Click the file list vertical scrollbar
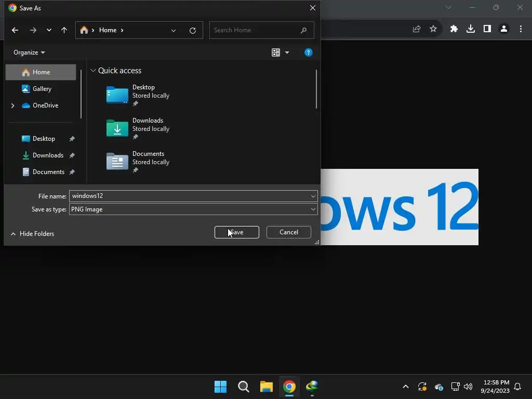 (316, 89)
